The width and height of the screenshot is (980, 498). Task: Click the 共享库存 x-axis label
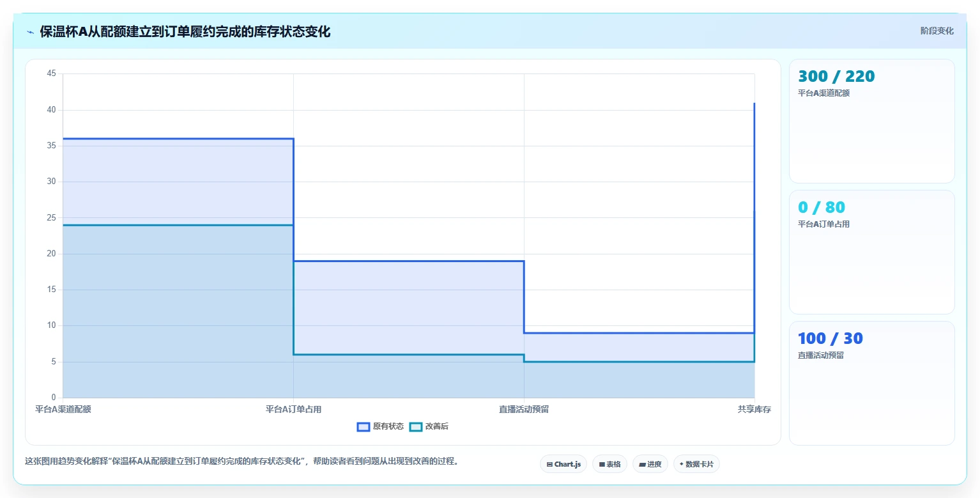pyautogui.click(x=754, y=409)
